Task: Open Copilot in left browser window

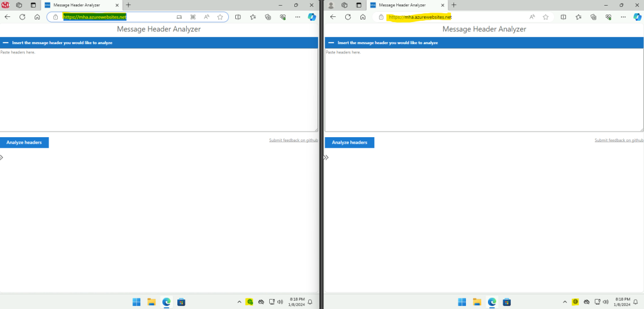Action: point(312,17)
